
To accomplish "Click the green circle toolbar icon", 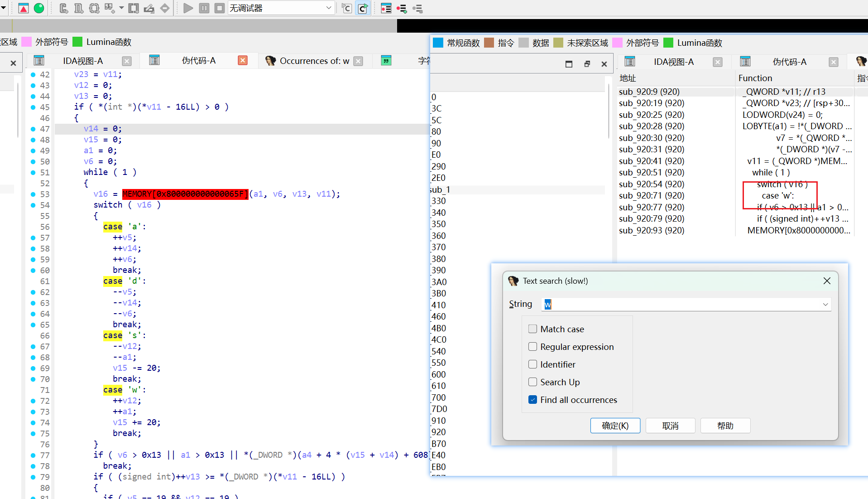I will (x=39, y=8).
